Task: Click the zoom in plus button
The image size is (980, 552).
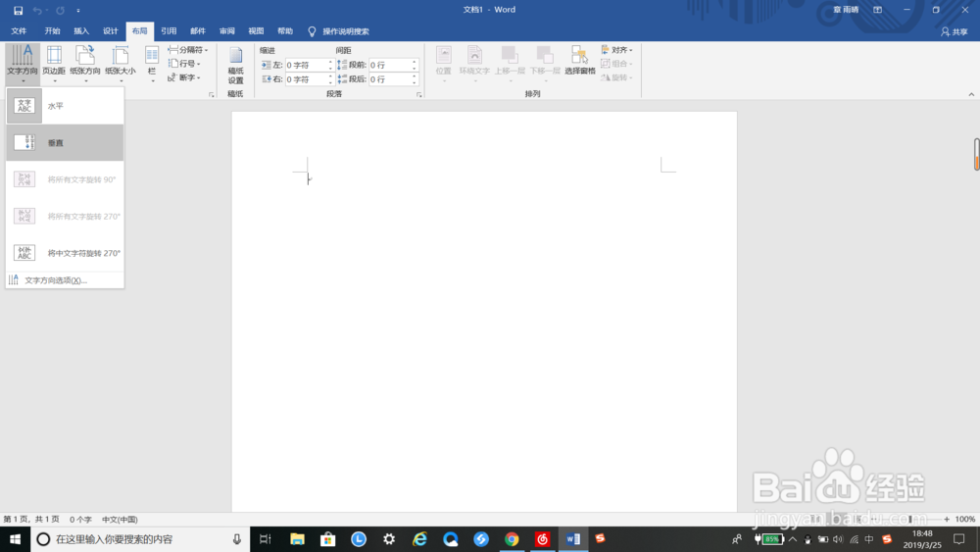Action: click(947, 520)
